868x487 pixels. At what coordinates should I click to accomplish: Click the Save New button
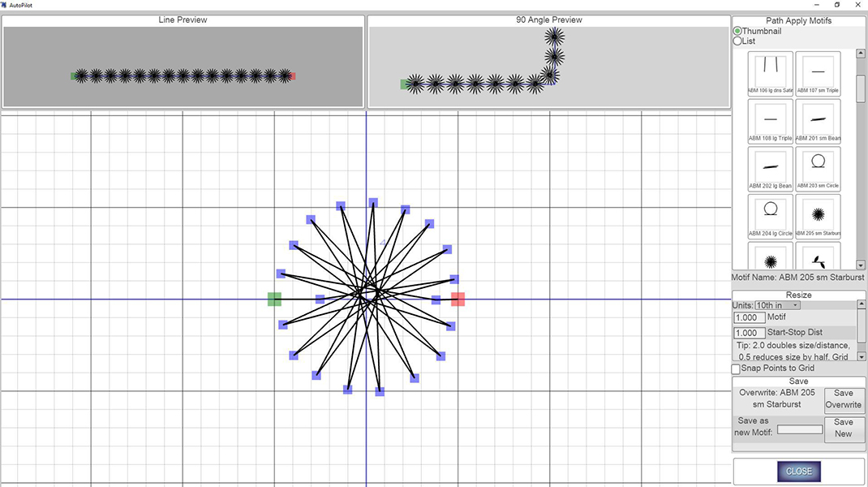coord(844,427)
